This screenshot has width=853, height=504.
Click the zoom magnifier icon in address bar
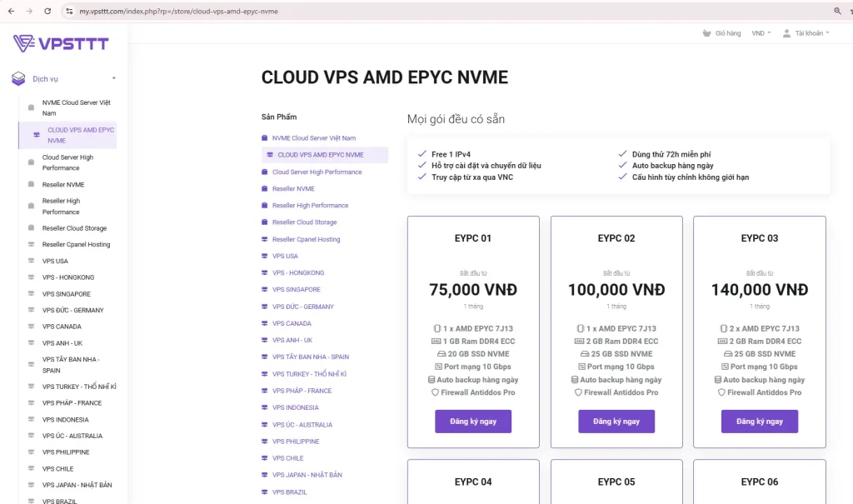tap(838, 11)
